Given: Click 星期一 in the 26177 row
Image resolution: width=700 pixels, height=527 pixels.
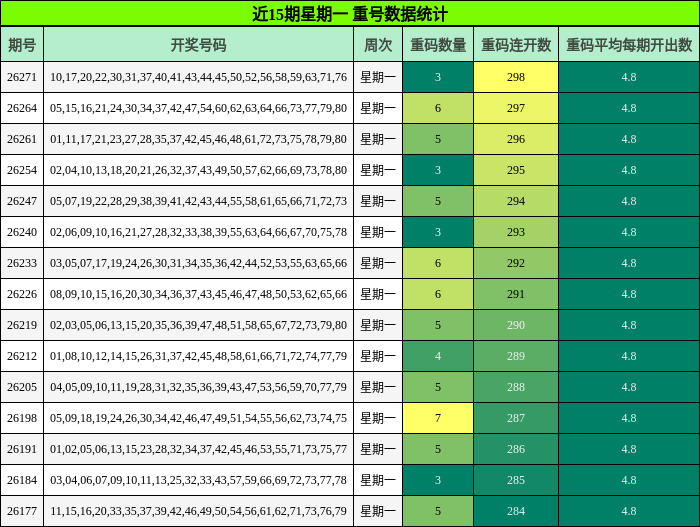Looking at the screenshot, I should 378,511.
